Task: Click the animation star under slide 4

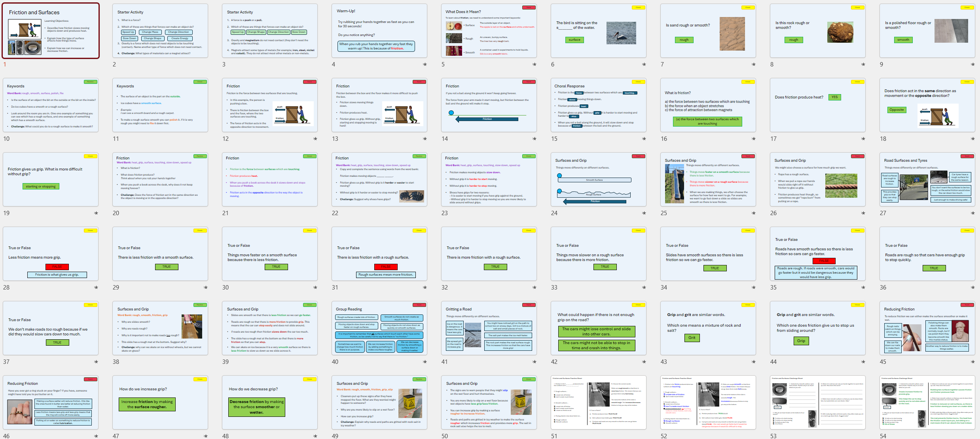Action: (425, 64)
